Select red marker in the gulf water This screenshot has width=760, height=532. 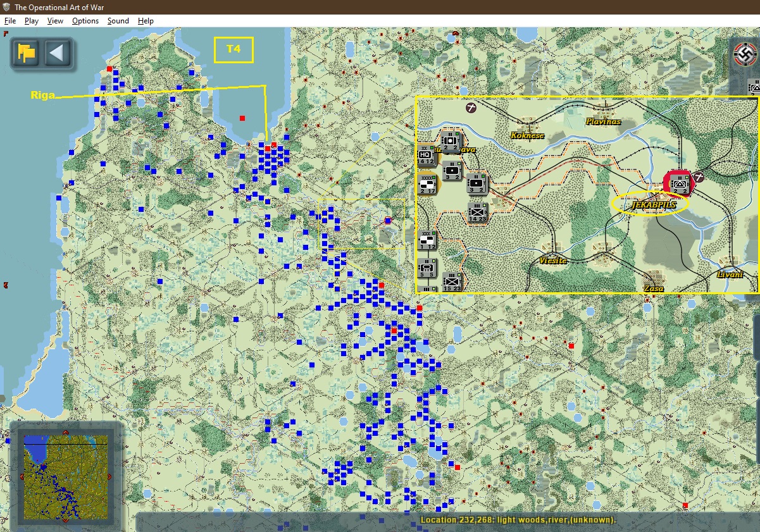pos(242,118)
